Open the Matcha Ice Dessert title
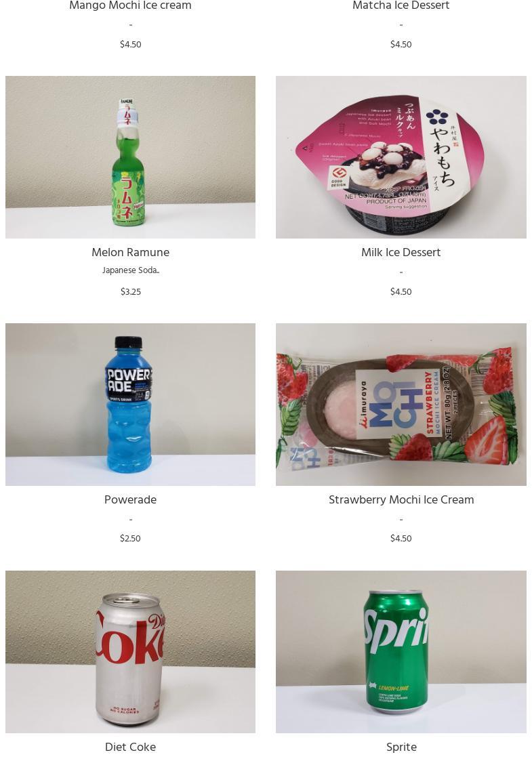Image resolution: width=532 pixels, height=759 pixels. click(x=401, y=5)
